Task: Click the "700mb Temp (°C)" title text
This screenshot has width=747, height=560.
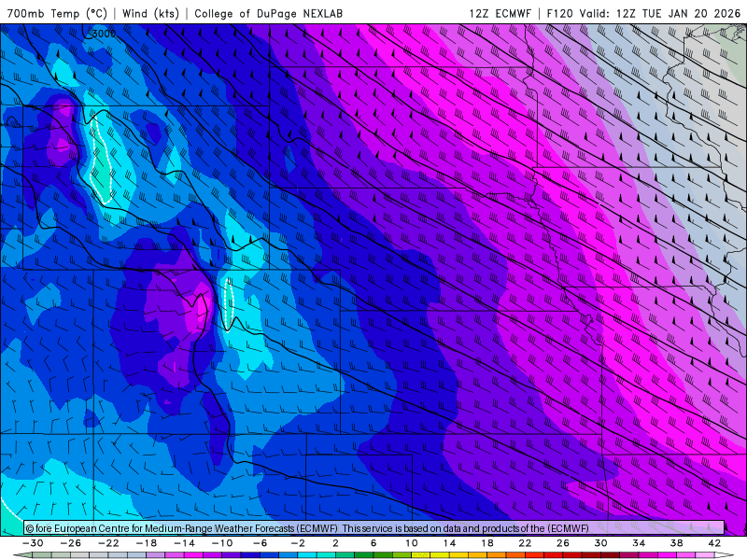Action: (x=57, y=13)
